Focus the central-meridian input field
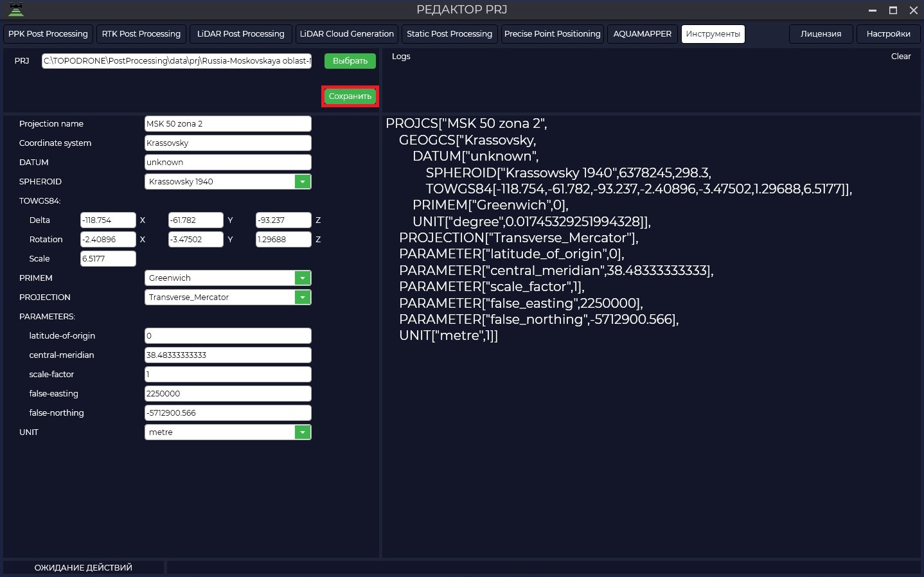Screen dimensions: 924x577 228,355
